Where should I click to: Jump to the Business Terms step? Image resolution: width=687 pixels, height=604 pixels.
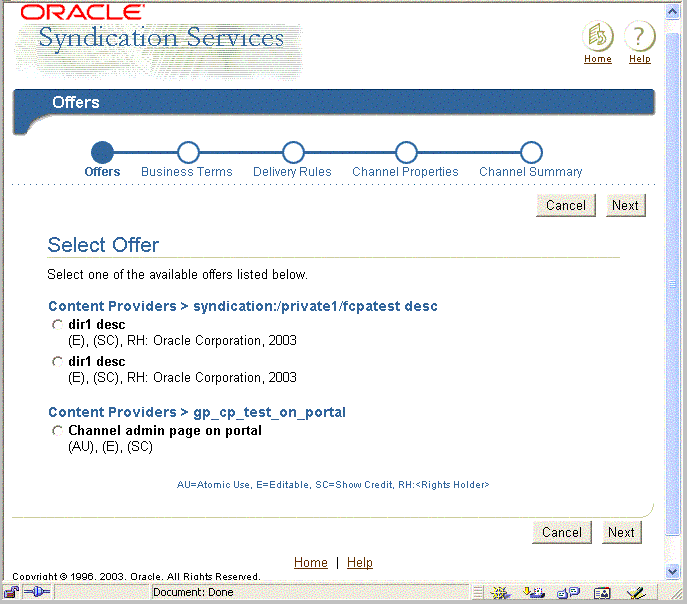tap(188, 152)
